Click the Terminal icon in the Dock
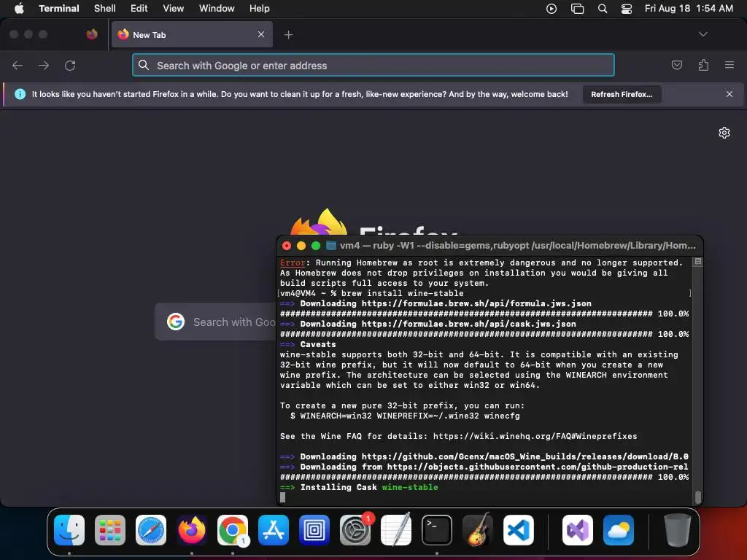747x560 pixels. coord(437,529)
